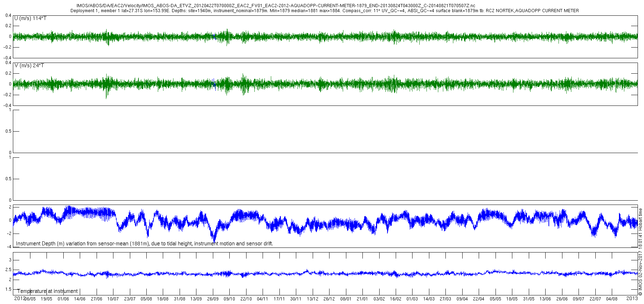This screenshot has width=644, height=304.
Task: Click the '31/05' date tick label
Action: tap(529, 299)
